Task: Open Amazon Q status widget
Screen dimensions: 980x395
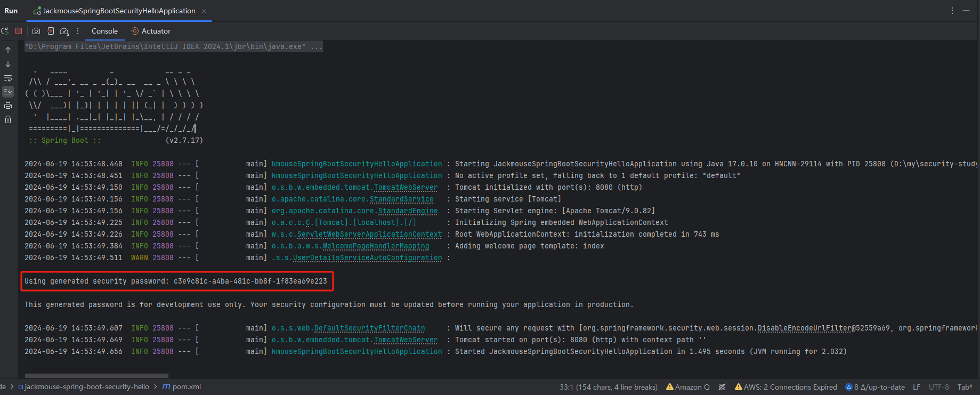Action: click(688, 387)
